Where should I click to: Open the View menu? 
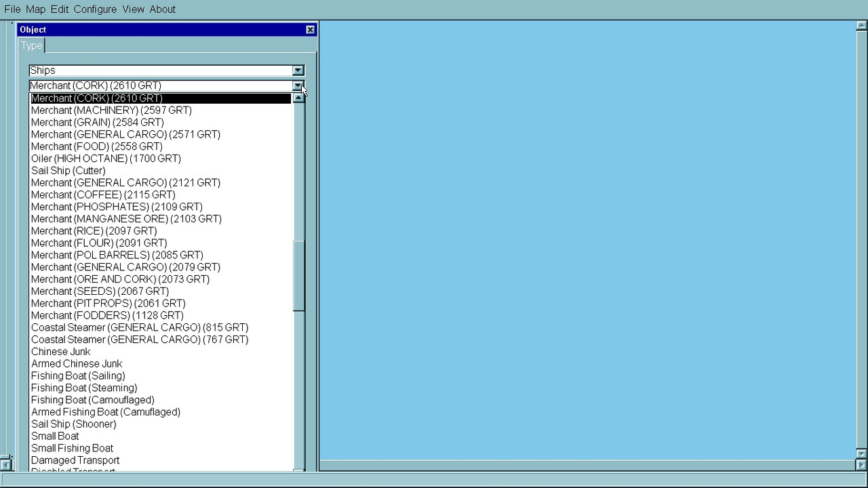[133, 9]
